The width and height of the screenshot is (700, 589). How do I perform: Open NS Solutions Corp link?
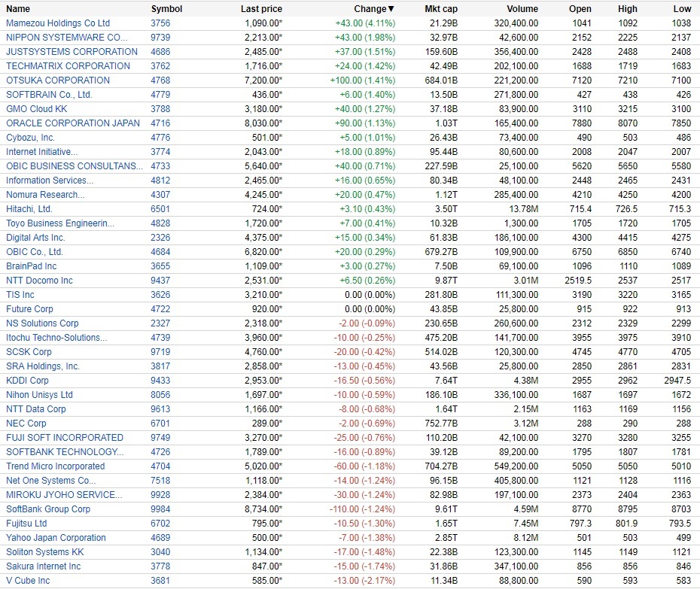click(42, 323)
